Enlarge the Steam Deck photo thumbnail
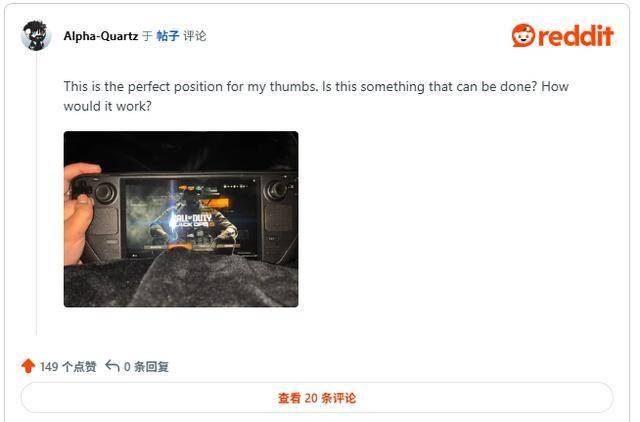640x422 pixels. [181, 219]
